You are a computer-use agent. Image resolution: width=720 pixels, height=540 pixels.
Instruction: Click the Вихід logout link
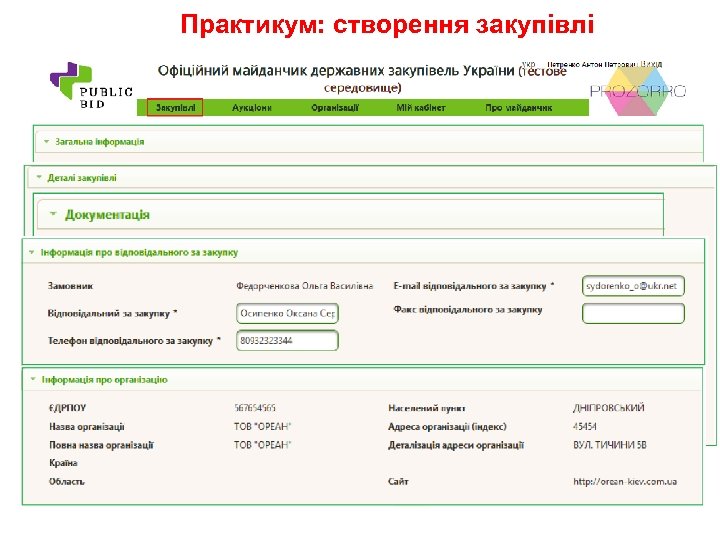click(x=652, y=64)
